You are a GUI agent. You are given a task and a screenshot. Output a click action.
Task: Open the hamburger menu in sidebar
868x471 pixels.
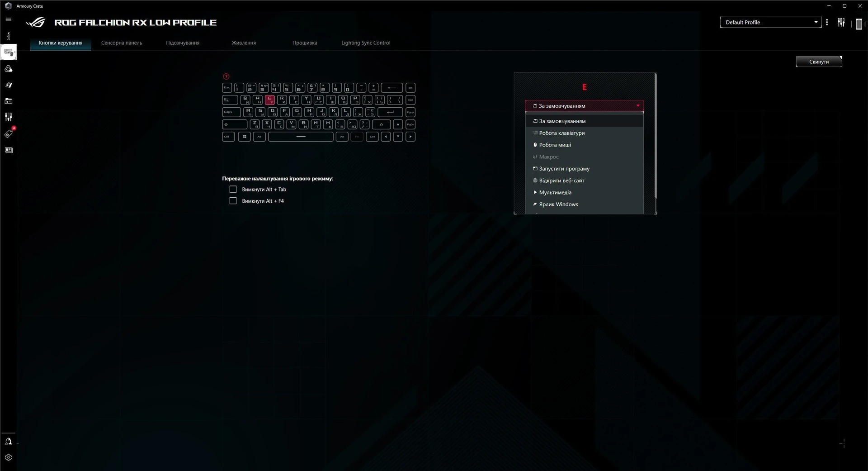pos(8,19)
